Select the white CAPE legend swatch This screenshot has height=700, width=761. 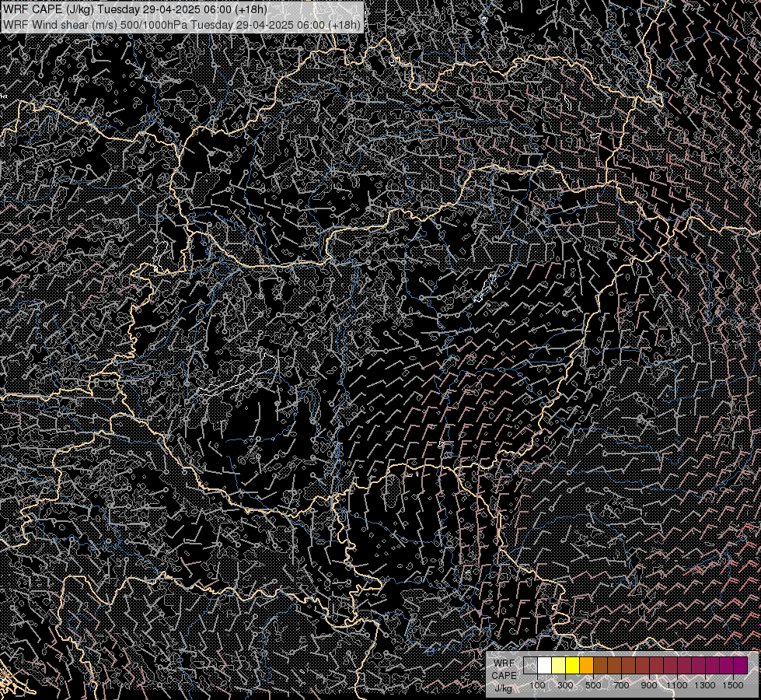click(545, 666)
